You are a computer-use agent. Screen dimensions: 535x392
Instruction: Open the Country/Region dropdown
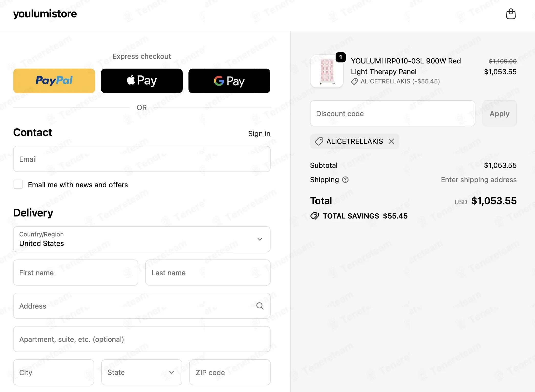coord(142,239)
